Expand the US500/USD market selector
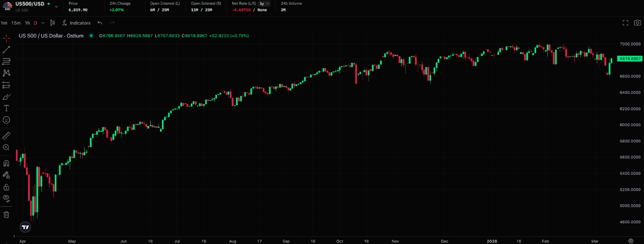The width and height of the screenshot is (644, 244). tap(56, 6)
